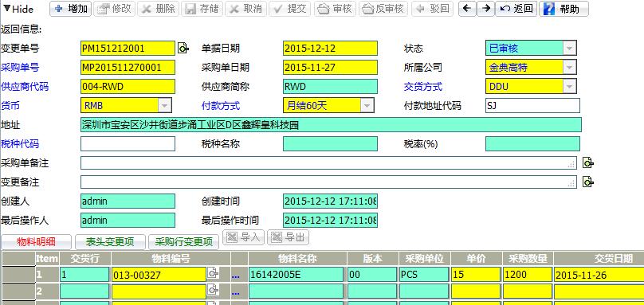Click the 付款地址代码 field SJ
This screenshot has width=644, height=305.
pyautogui.click(x=532, y=105)
